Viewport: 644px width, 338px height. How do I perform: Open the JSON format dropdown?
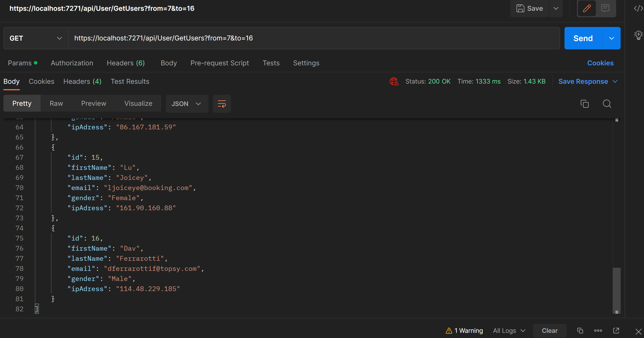[187, 104]
